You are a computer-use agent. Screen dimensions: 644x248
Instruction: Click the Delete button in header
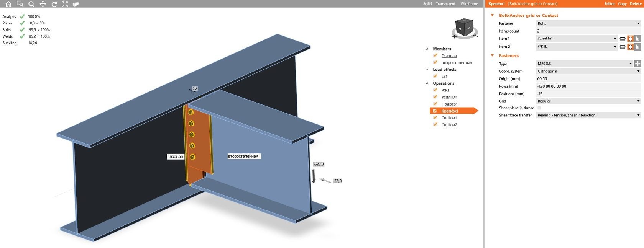[x=636, y=4]
